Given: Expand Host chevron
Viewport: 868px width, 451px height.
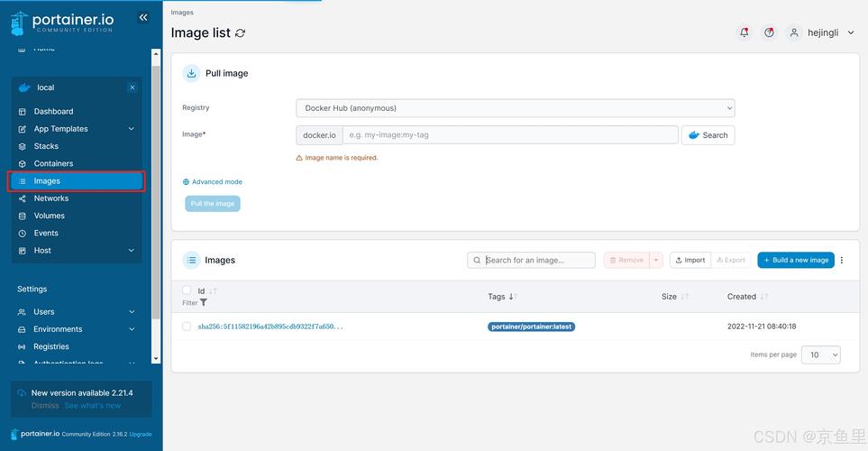Looking at the screenshot, I should pyautogui.click(x=132, y=251).
